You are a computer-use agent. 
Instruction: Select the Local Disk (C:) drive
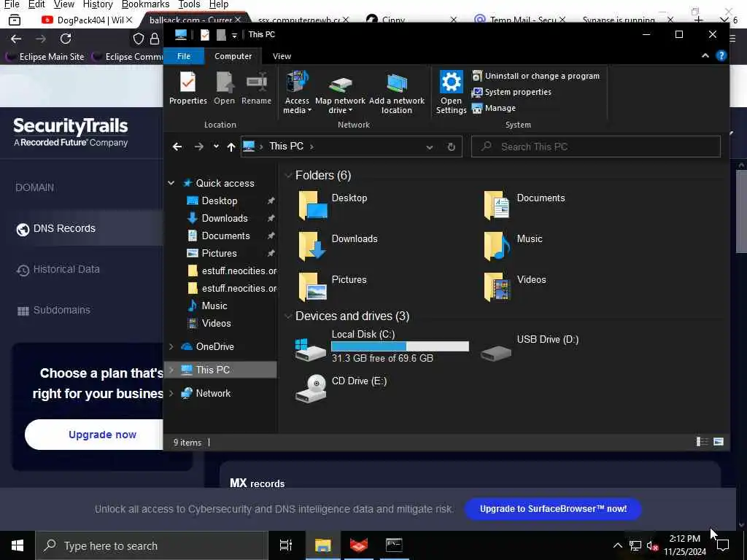(381, 346)
